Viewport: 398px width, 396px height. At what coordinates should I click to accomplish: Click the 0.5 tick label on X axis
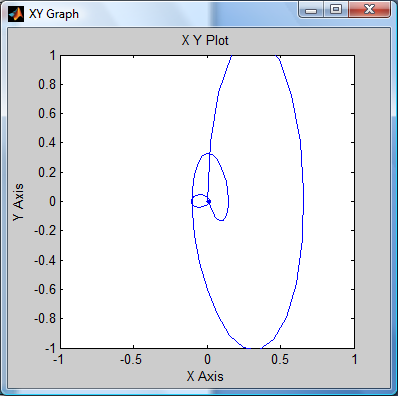[280, 359]
